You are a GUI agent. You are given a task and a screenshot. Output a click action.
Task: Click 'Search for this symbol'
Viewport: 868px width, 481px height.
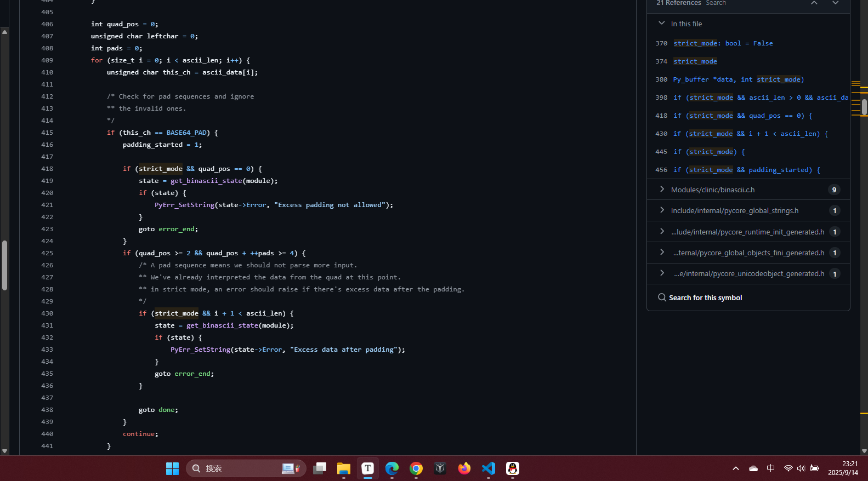click(x=705, y=297)
